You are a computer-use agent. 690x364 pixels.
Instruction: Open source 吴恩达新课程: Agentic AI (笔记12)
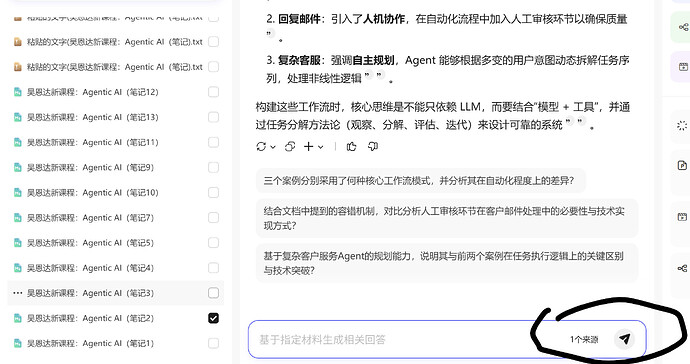click(92, 92)
